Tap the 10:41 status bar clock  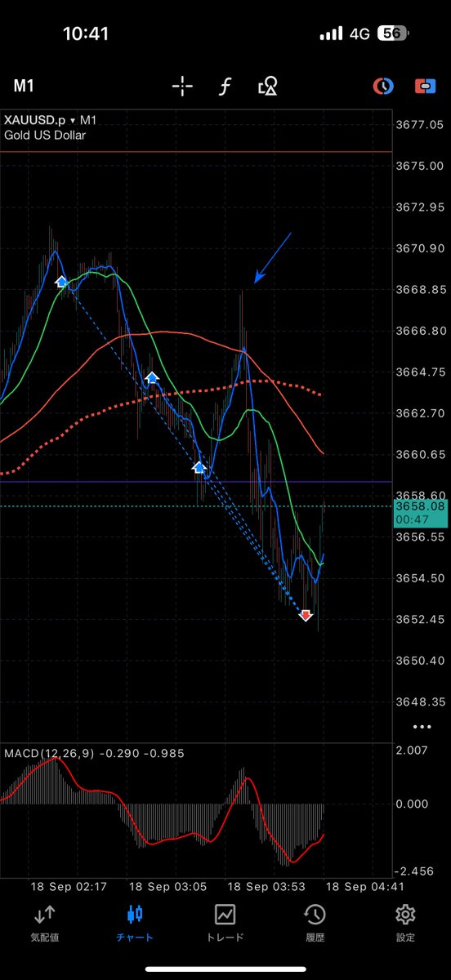[86, 33]
